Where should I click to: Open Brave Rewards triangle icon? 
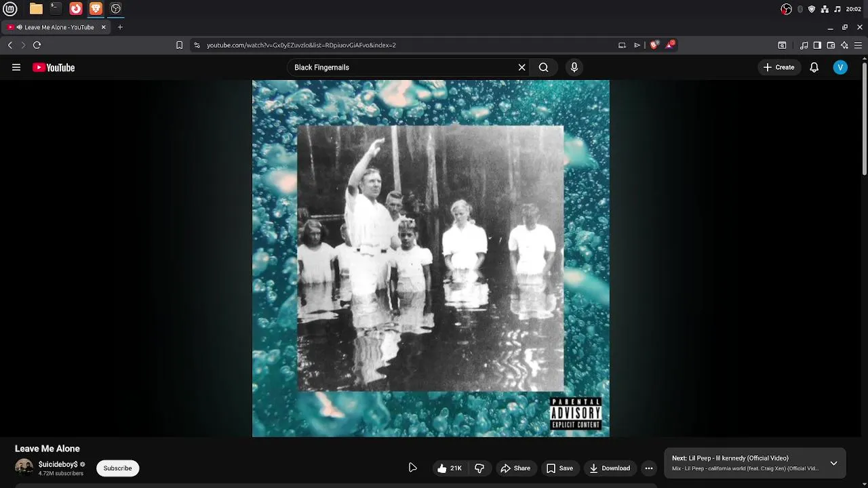click(x=670, y=45)
